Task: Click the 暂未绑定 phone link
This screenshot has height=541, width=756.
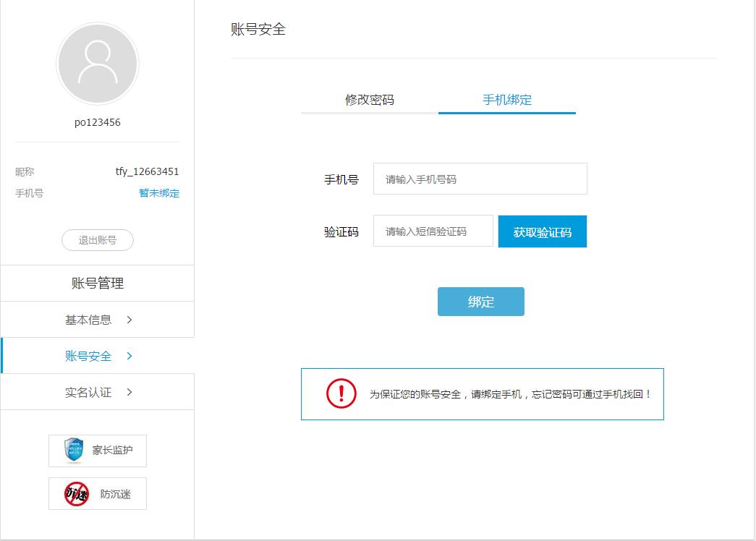Action: [x=159, y=193]
